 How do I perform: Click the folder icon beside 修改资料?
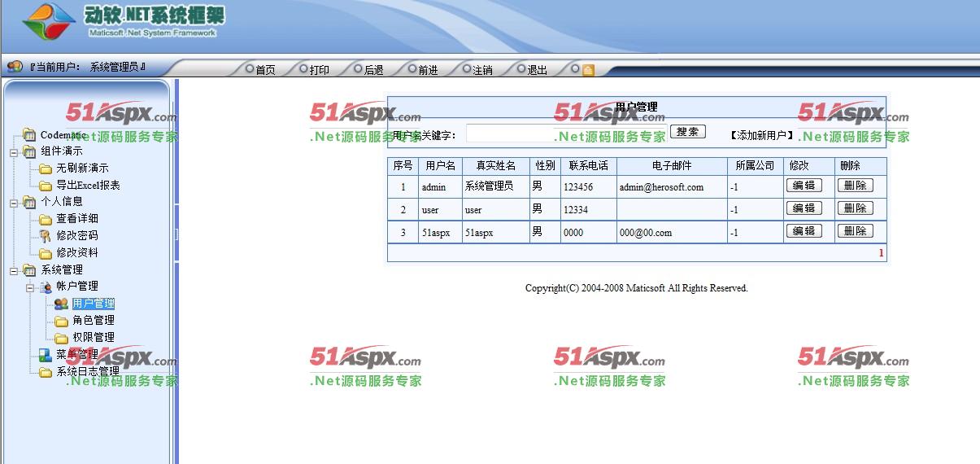tap(46, 253)
